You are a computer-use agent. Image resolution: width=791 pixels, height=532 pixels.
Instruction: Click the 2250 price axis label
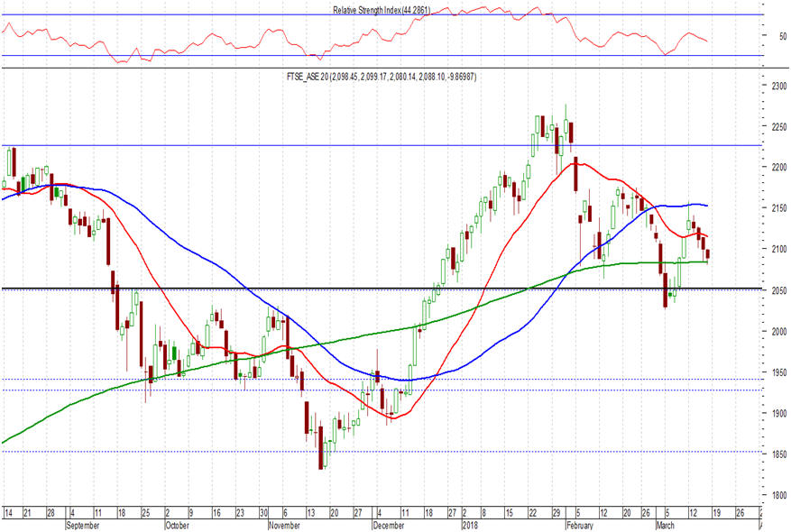pos(779,126)
